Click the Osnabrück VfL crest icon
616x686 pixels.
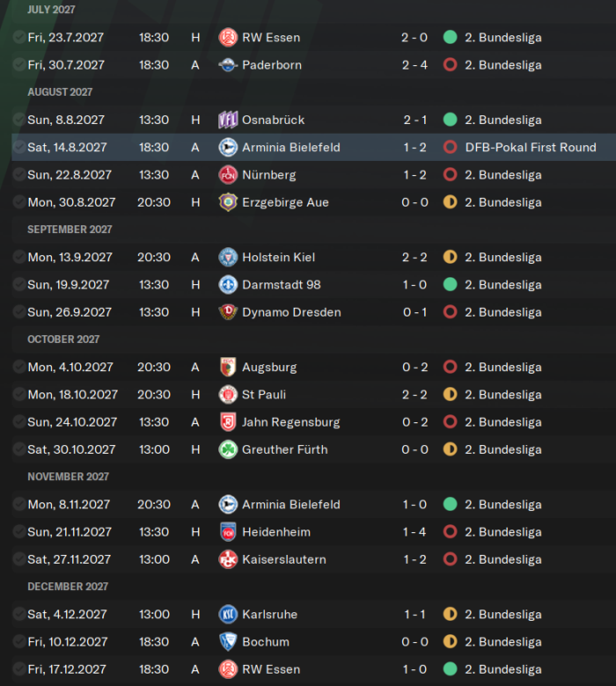click(x=228, y=120)
